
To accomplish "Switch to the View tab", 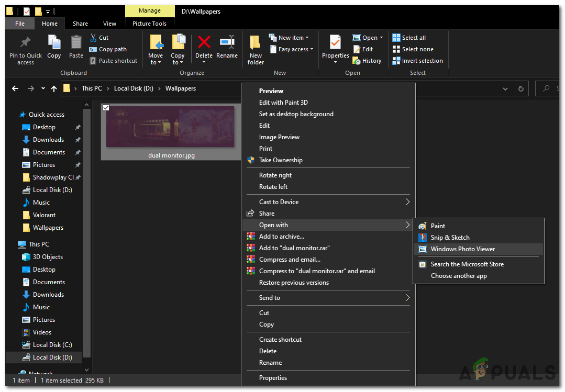I will pyautogui.click(x=109, y=24).
